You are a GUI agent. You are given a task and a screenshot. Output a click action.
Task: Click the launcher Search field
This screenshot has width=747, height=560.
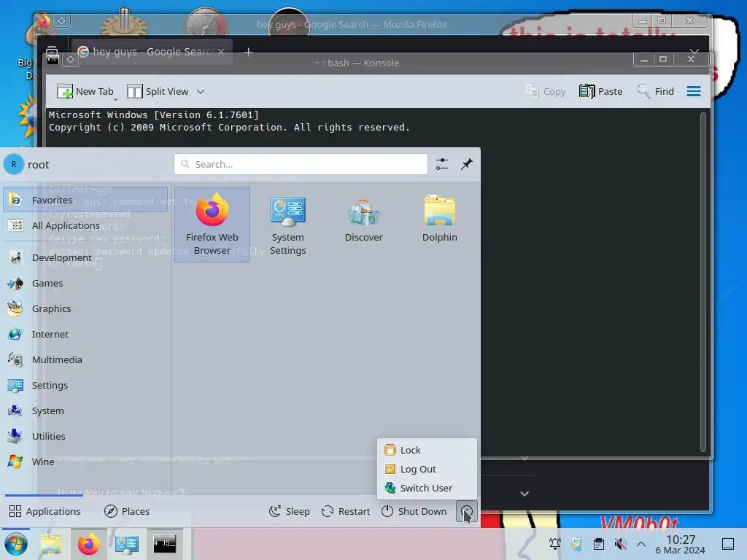(x=301, y=164)
